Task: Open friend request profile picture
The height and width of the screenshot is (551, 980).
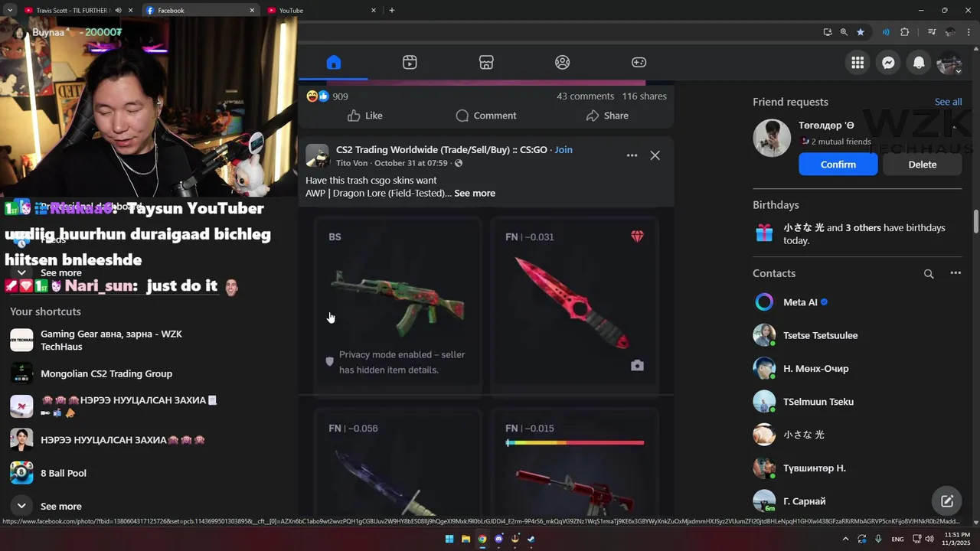Action: pyautogui.click(x=772, y=139)
